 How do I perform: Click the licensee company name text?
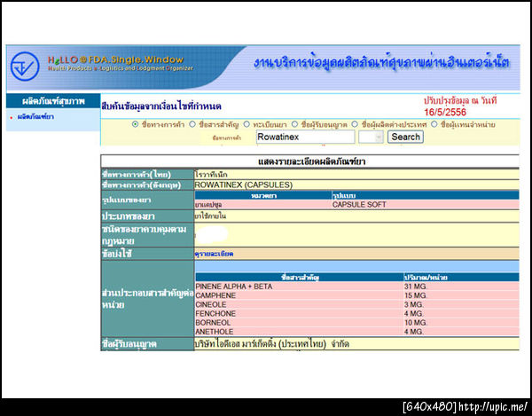click(271, 344)
